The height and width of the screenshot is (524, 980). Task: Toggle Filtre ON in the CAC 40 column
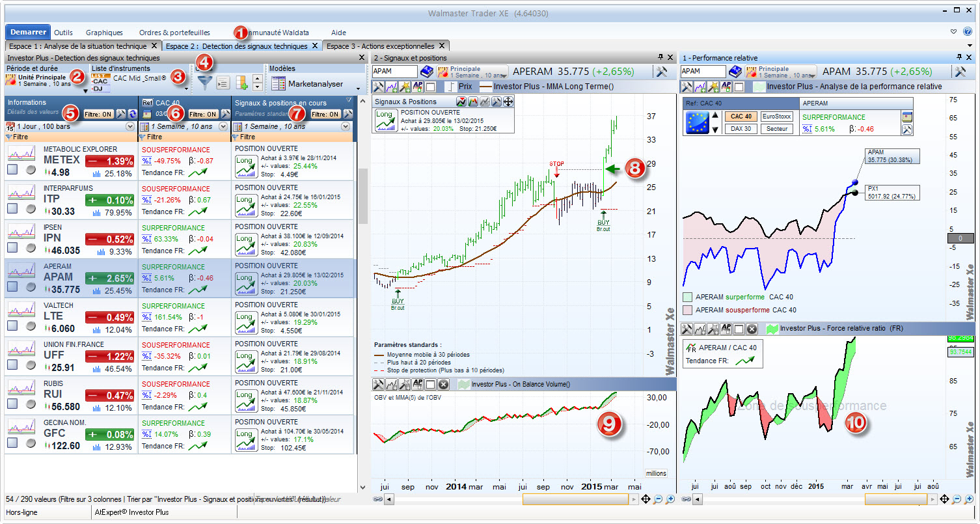tap(202, 114)
